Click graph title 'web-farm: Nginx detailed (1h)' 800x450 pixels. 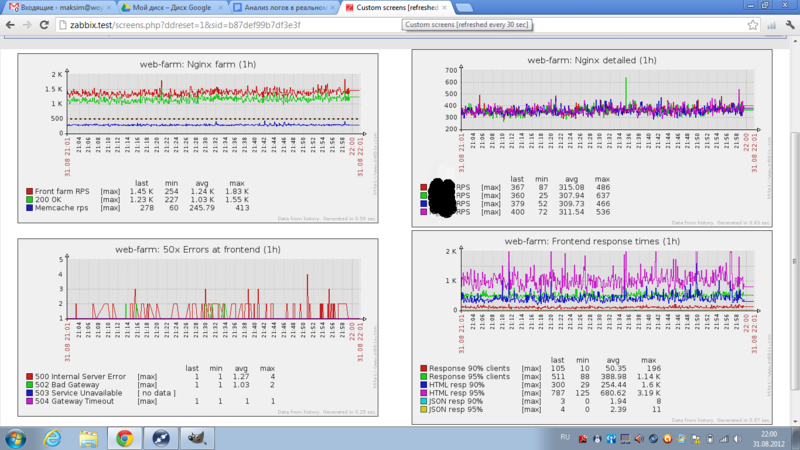(x=592, y=60)
